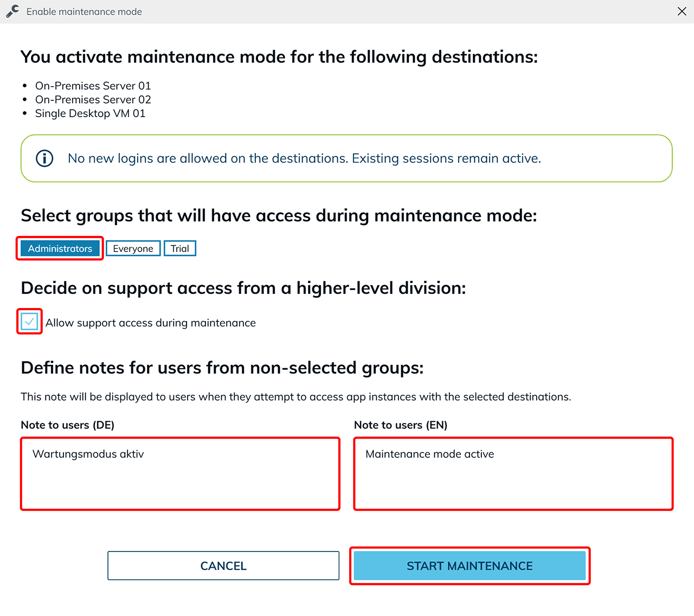
Task: Click the 'Note to users (EN)' label
Action: tap(400, 425)
